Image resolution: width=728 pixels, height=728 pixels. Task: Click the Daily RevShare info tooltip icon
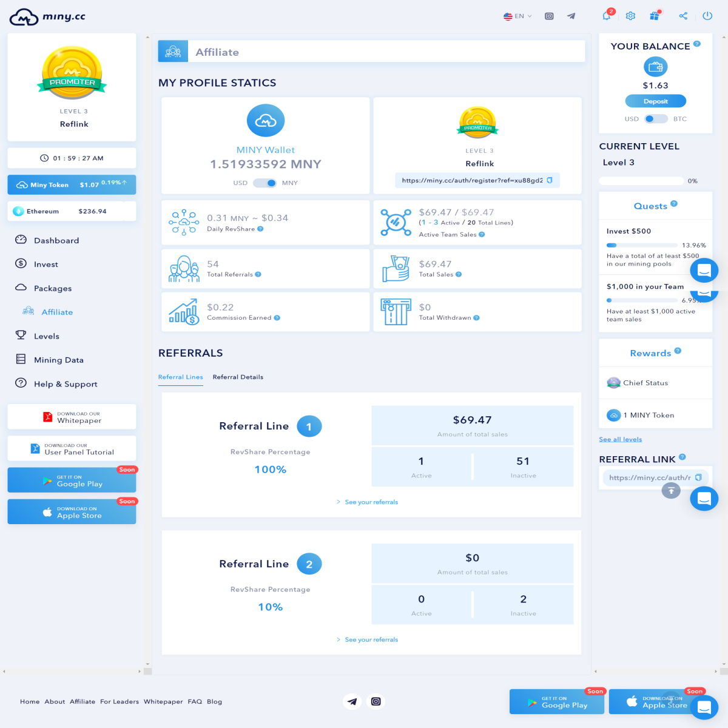(x=260, y=229)
